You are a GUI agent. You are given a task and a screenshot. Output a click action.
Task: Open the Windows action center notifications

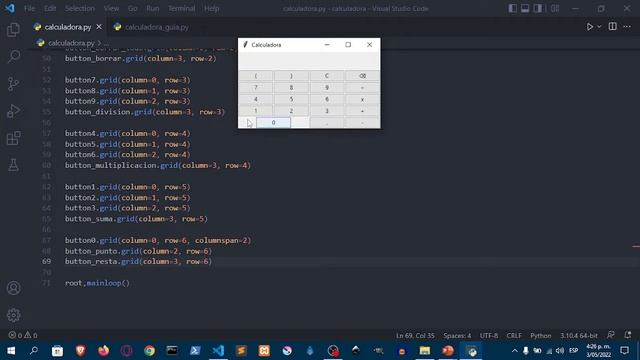pos(624,351)
